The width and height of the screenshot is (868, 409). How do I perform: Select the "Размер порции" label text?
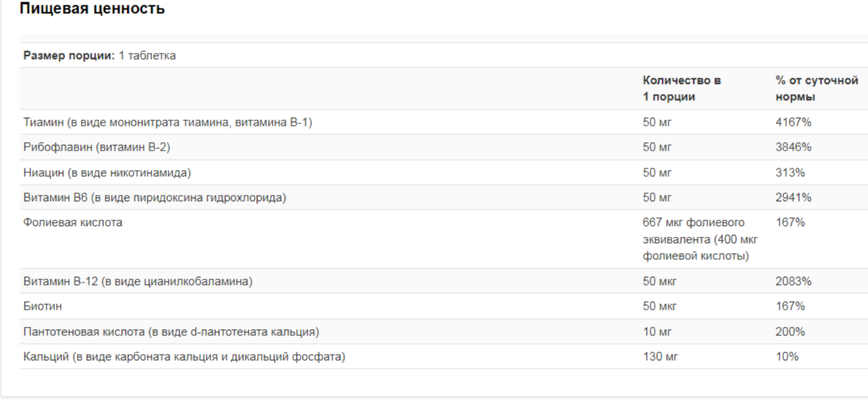tap(69, 55)
